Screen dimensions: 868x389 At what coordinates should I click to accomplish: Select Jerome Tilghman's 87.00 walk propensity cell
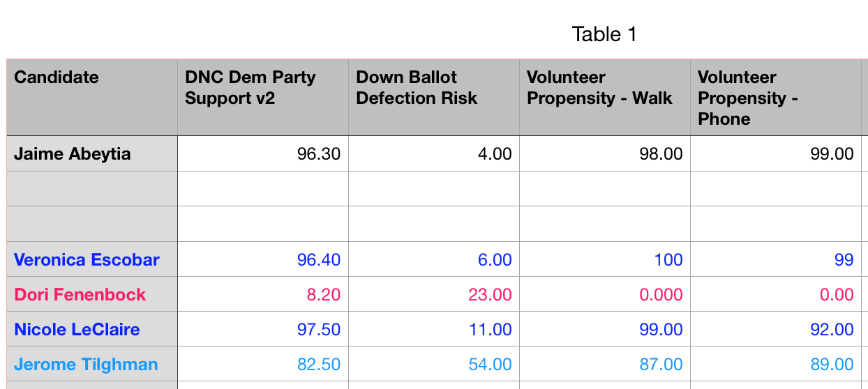(604, 365)
